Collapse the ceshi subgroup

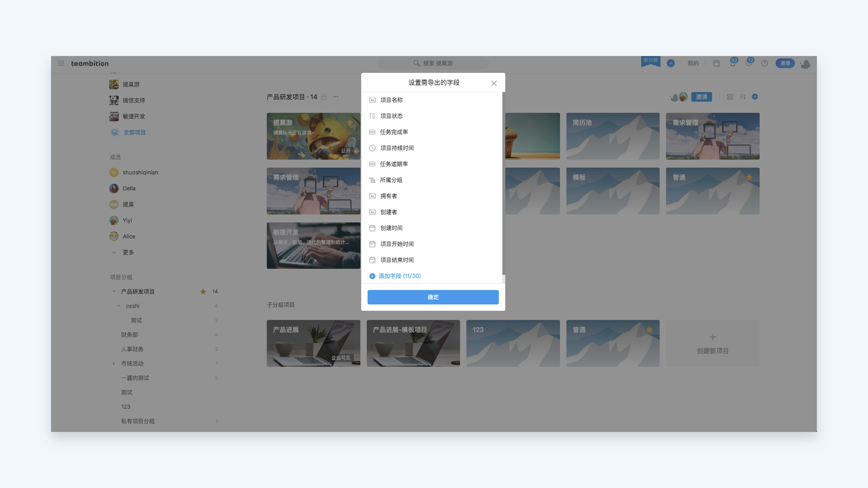(119, 306)
